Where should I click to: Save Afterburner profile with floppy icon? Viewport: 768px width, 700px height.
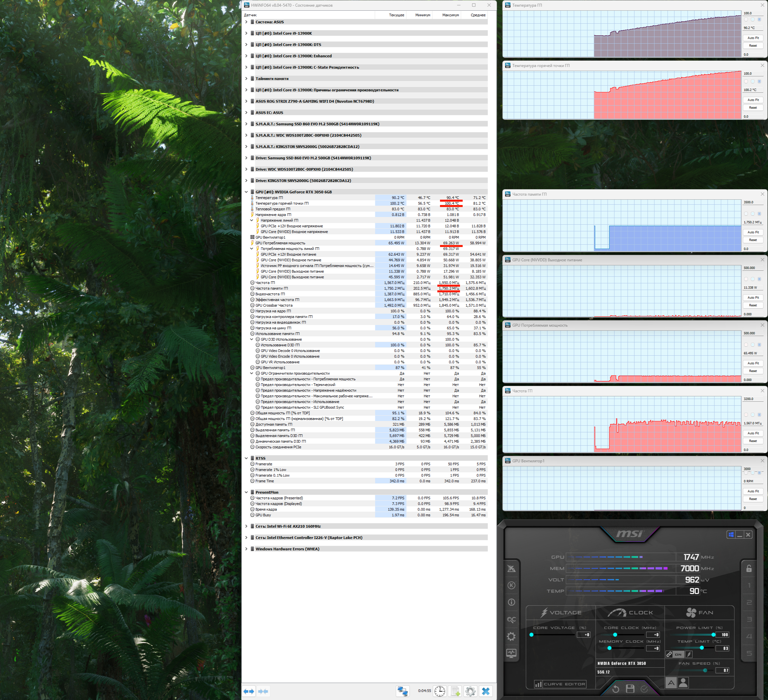tap(630, 689)
